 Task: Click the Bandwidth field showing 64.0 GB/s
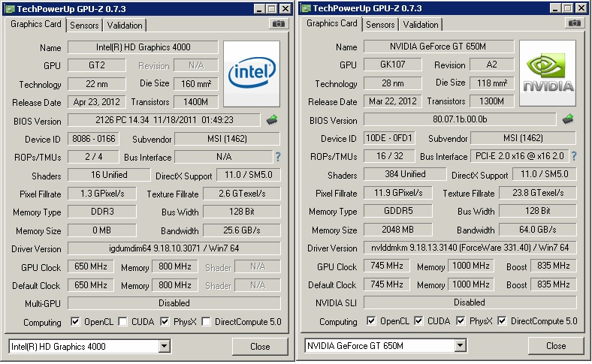pyautogui.click(x=538, y=230)
